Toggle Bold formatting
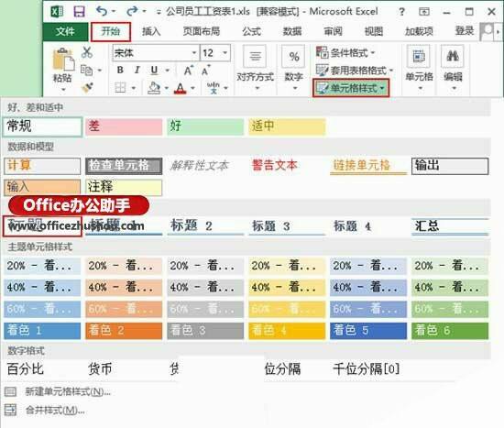Viewport: 504px width, 428px height. tap(120, 70)
